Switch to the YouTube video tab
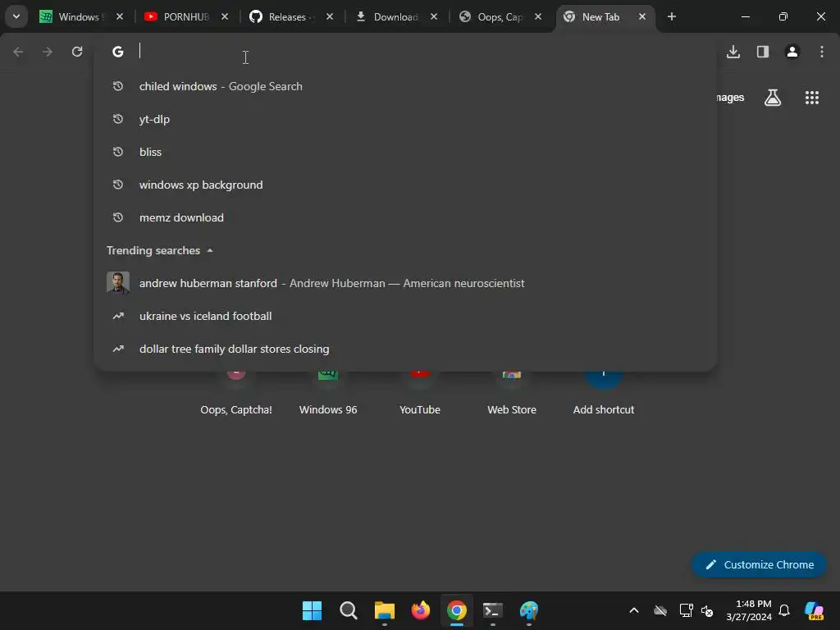The height and width of the screenshot is (630, 840). pyautogui.click(x=186, y=16)
